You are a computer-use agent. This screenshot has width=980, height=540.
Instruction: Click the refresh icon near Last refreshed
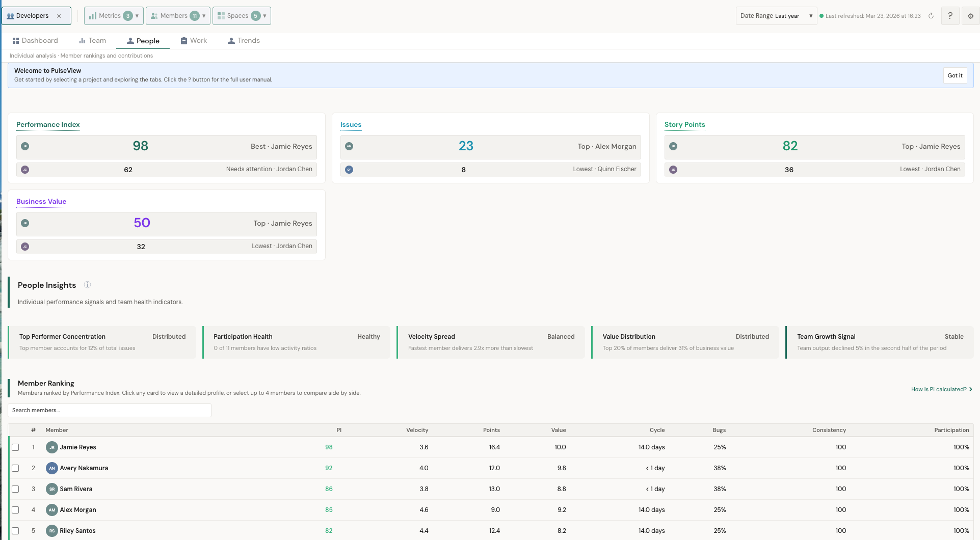tap(932, 16)
